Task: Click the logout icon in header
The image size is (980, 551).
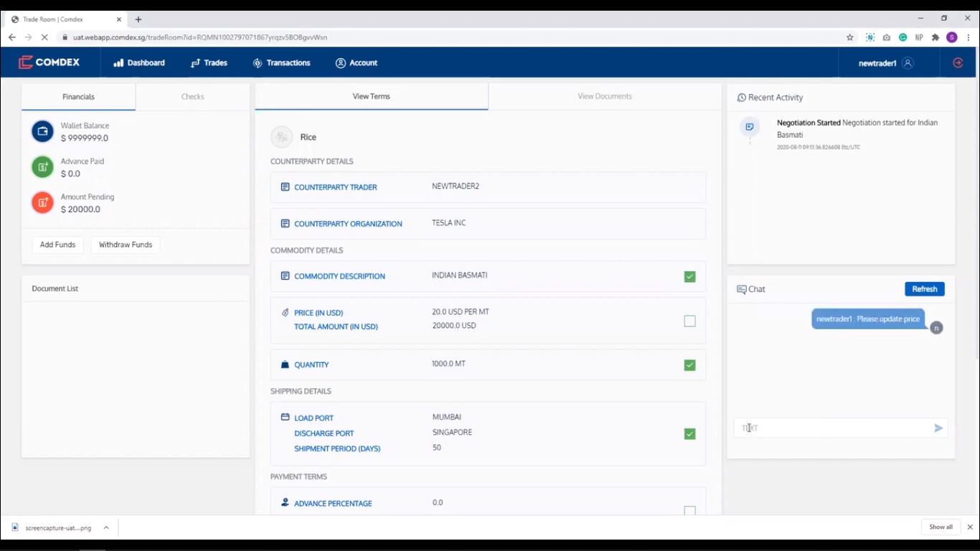Action: [958, 63]
